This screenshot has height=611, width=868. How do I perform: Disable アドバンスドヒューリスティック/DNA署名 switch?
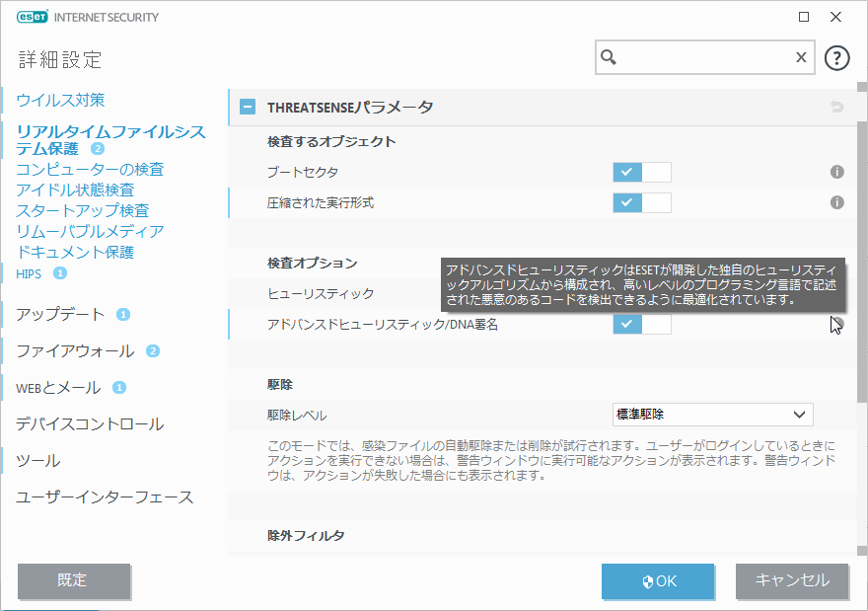pos(641,325)
